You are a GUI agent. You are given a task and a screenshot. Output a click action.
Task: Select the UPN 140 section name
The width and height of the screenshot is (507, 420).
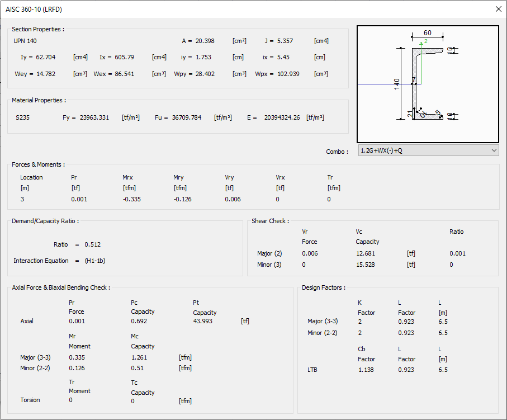coord(25,41)
